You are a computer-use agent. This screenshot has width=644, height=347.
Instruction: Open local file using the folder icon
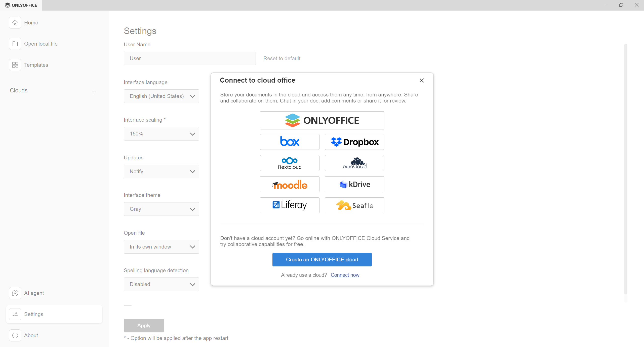[x=15, y=44]
